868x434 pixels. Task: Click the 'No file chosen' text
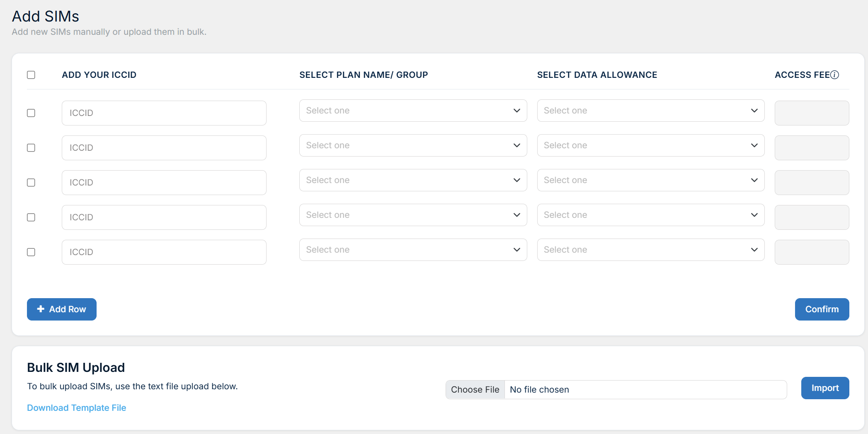pyautogui.click(x=539, y=390)
